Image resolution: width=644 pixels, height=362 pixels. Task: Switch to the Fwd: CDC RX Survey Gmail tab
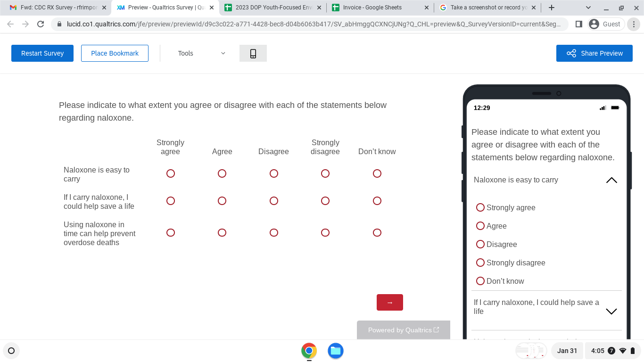pyautogui.click(x=53, y=8)
